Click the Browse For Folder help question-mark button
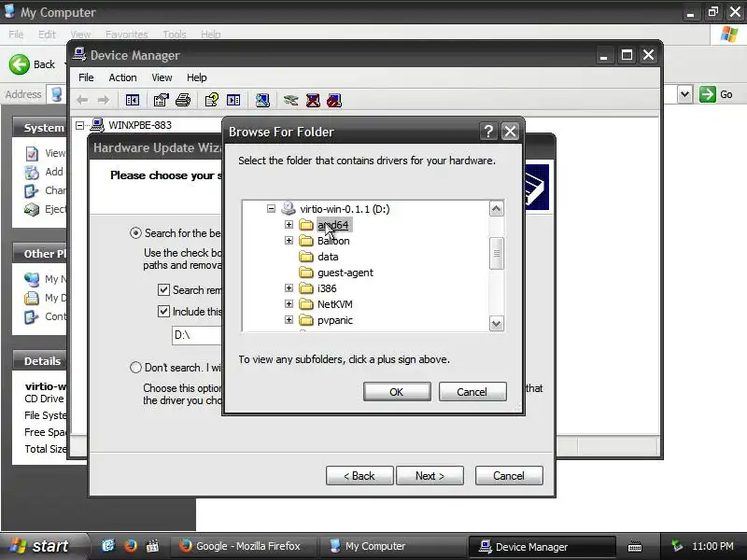The image size is (747, 560). (x=487, y=132)
